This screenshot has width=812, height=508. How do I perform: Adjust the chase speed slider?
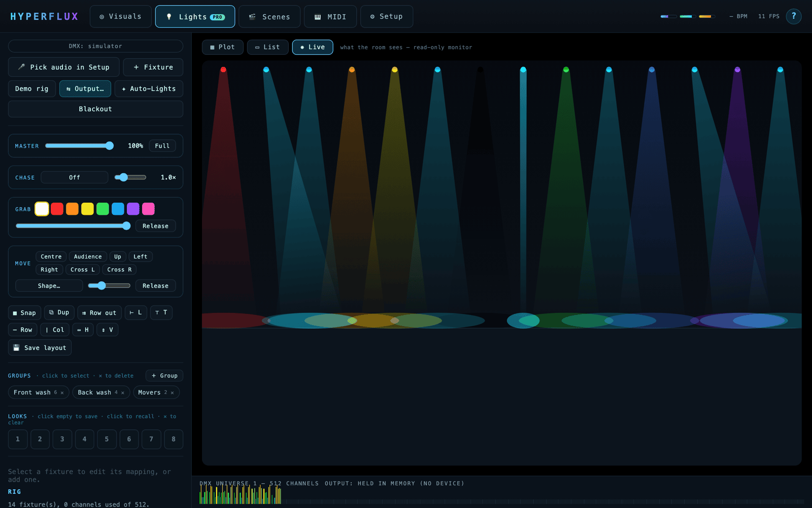(x=130, y=177)
